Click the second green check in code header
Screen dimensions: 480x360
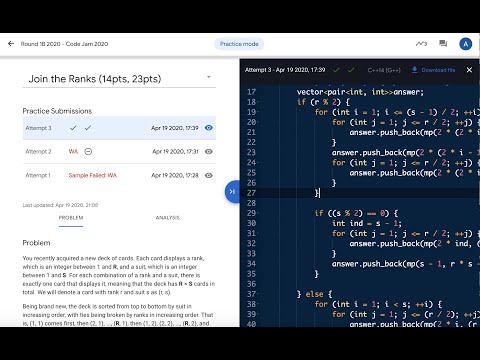[x=351, y=70]
